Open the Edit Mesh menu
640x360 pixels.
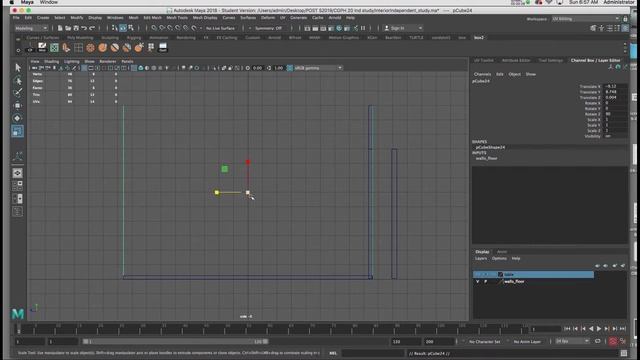tap(152, 18)
